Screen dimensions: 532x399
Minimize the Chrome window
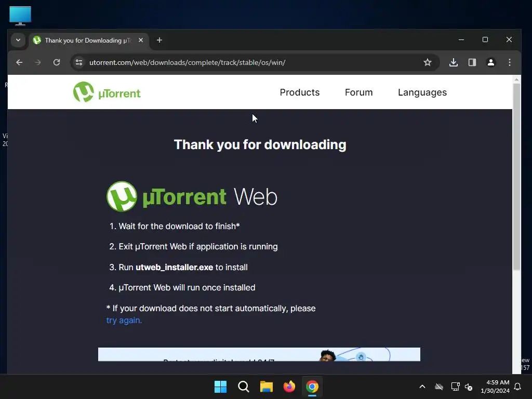pyautogui.click(x=461, y=39)
